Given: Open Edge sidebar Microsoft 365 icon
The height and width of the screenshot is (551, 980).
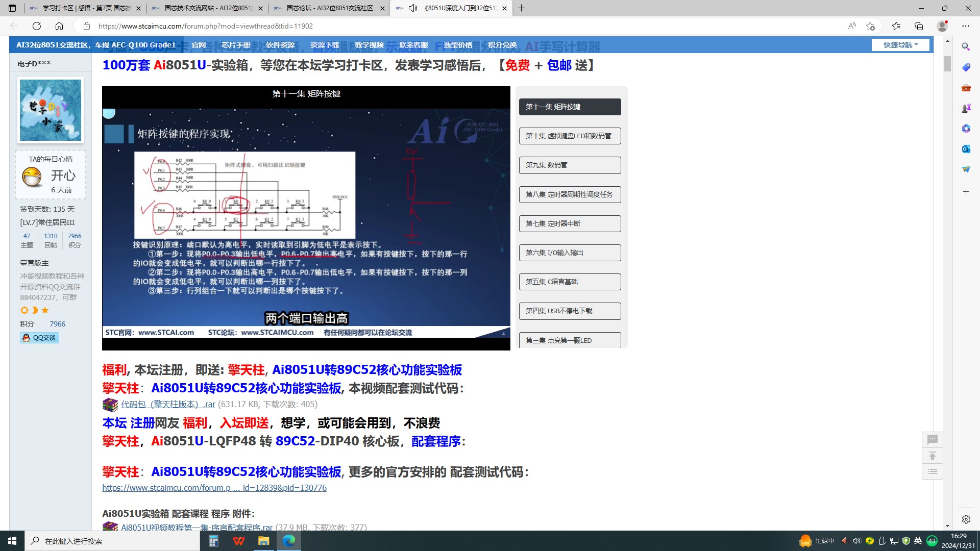Looking at the screenshot, I should pos(966,129).
